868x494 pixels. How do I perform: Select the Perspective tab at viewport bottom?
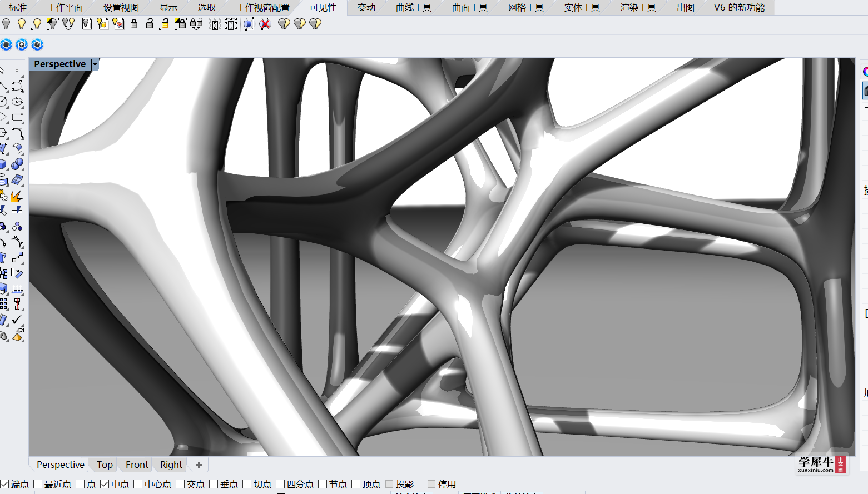(61, 465)
